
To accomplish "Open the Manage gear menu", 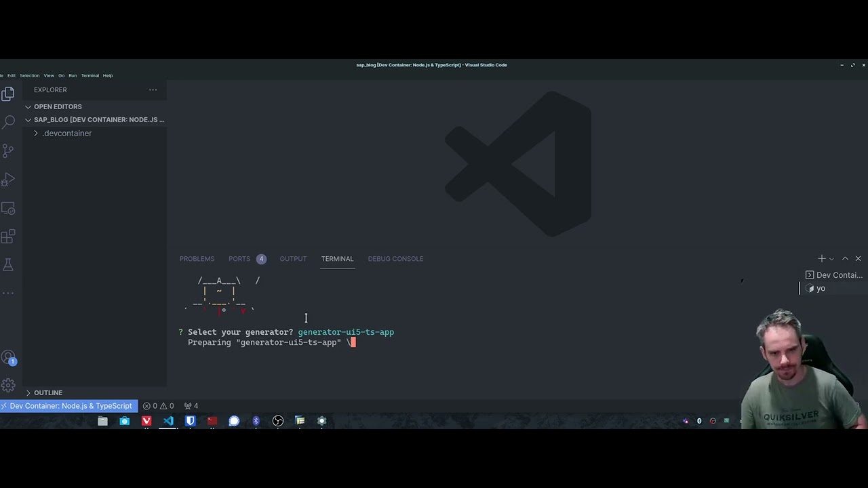I will pyautogui.click(x=8, y=385).
